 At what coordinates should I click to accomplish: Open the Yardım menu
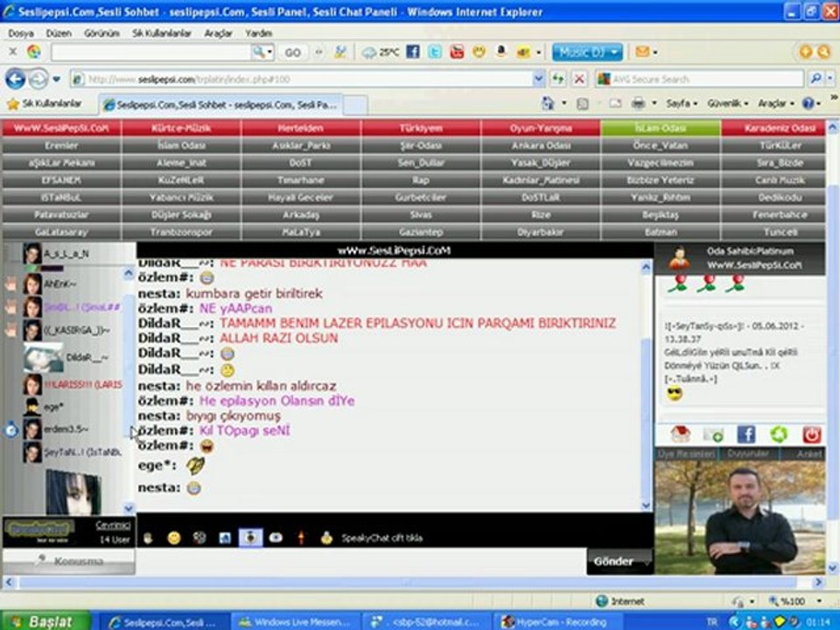258,33
